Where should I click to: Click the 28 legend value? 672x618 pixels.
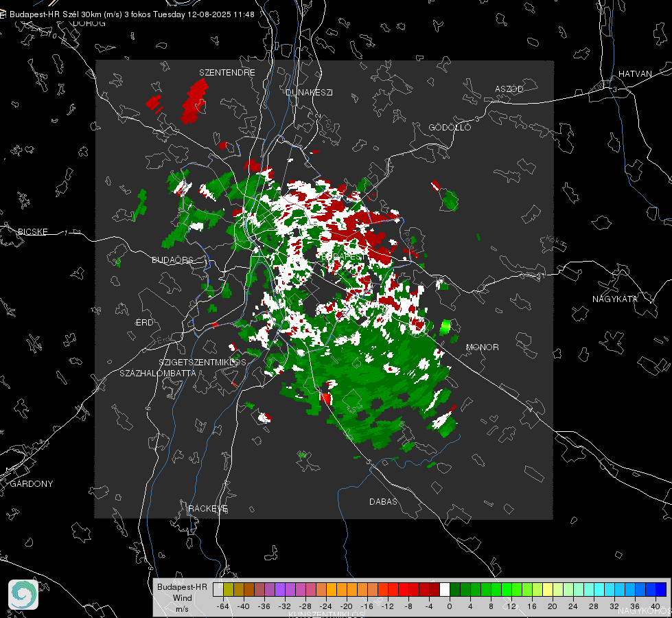[x=594, y=606]
